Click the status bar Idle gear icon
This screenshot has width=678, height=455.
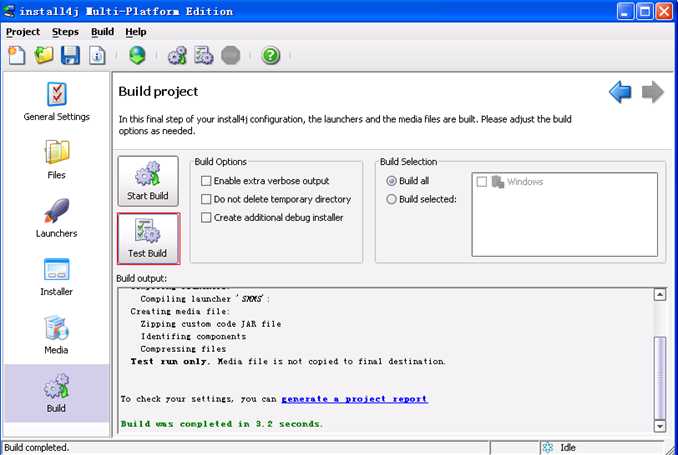pyautogui.click(x=548, y=448)
